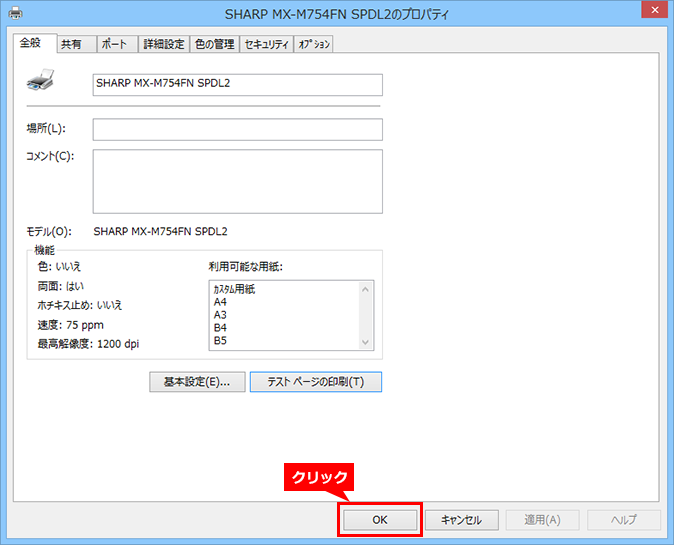Switch to the 共有 tab
Screen dimensions: 674x545
(x=77, y=44)
